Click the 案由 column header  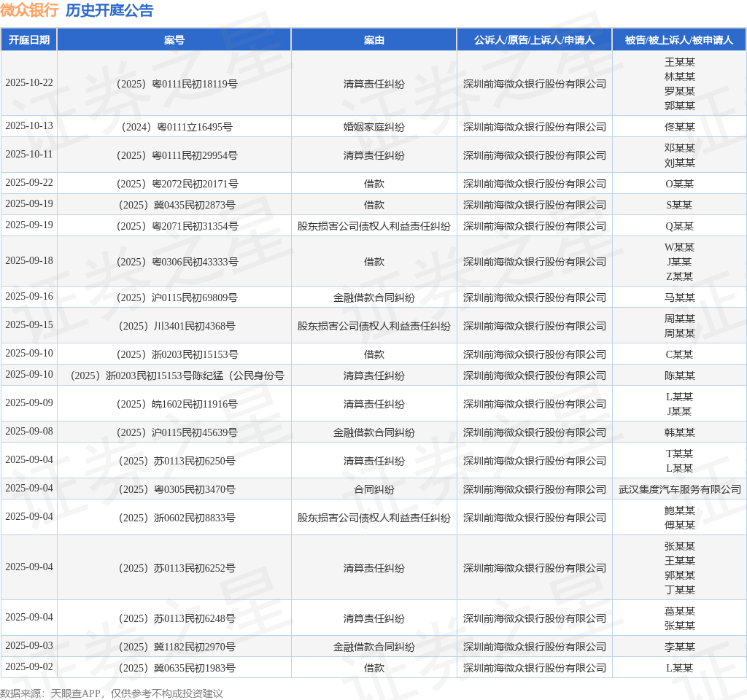(x=374, y=40)
